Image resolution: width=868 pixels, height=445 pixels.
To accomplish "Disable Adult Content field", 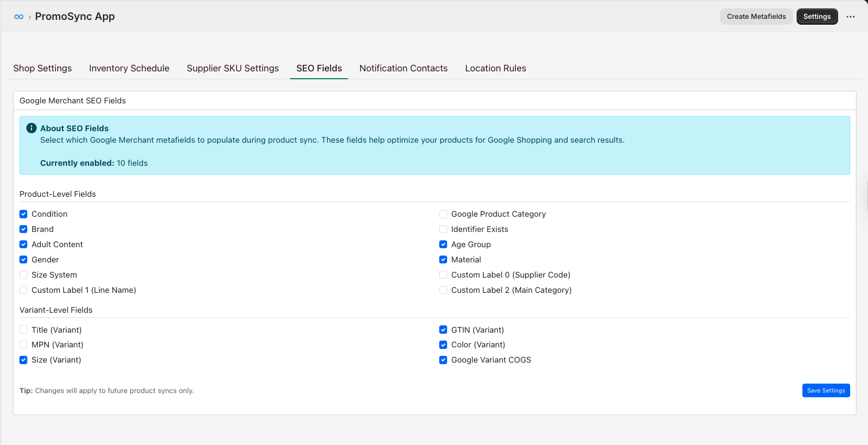I will (x=24, y=245).
